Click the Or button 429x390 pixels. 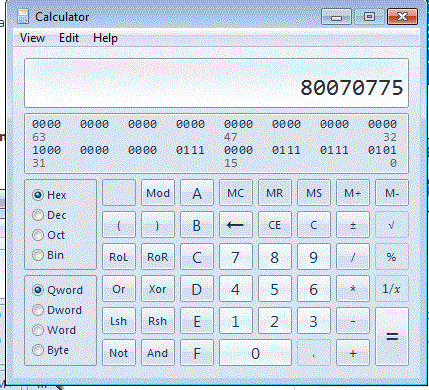(119, 289)
